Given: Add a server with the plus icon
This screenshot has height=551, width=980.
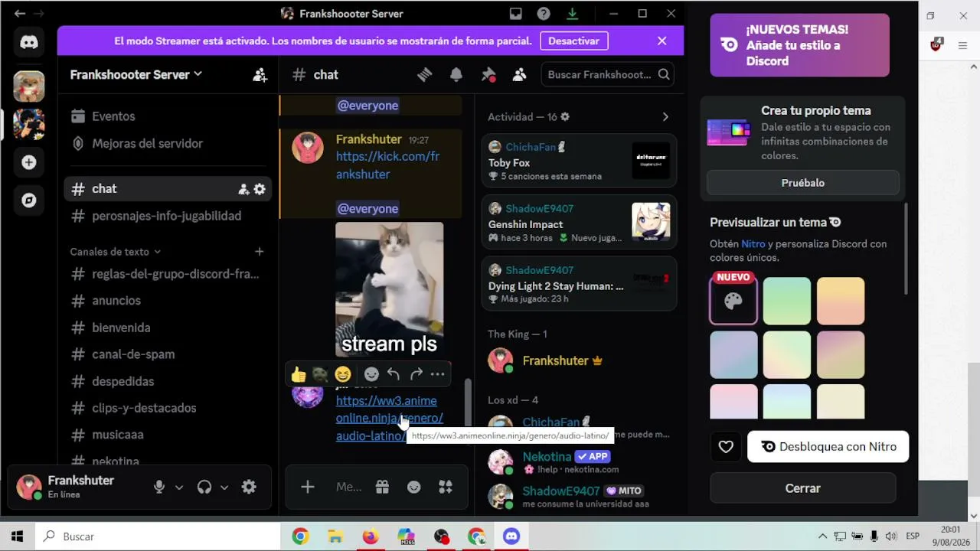Looking at the screenshot, I should (29, 162).
